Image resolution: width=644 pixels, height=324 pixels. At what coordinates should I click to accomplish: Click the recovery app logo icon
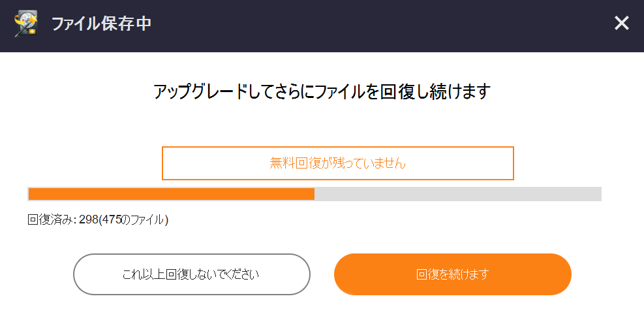(25, 24)
